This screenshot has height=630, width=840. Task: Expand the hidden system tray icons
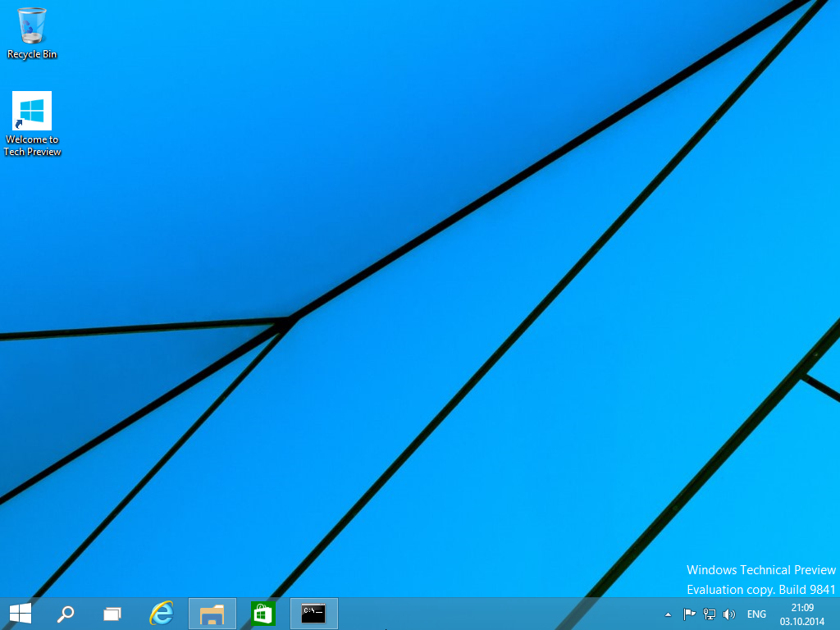pyautogui.click(x=667, y=614)
